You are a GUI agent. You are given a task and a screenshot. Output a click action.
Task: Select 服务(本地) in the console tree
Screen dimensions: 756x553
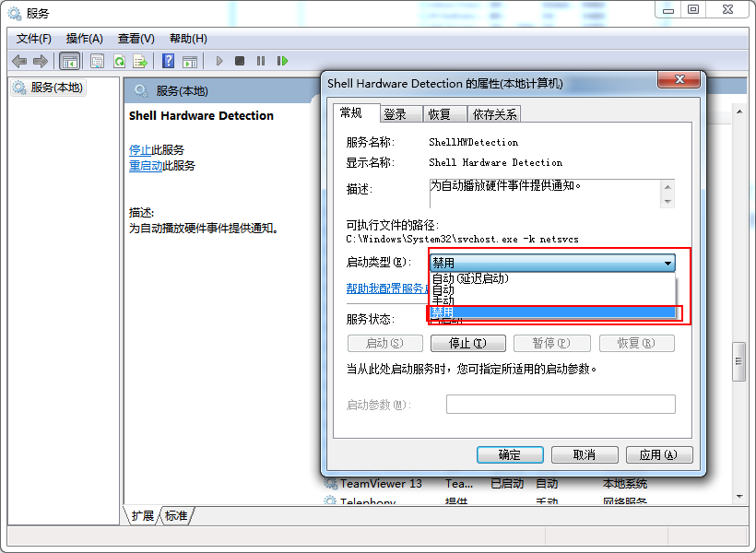[56, 88]
